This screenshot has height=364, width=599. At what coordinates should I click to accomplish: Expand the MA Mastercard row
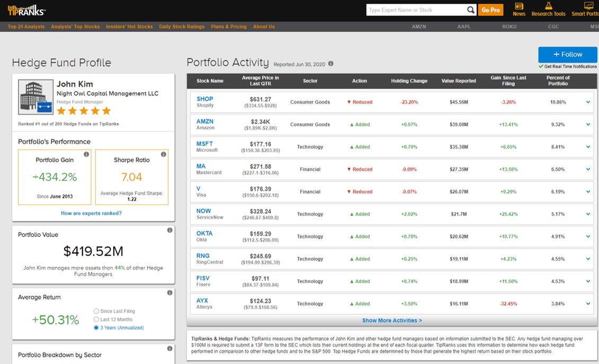pyautogui.click(x=588, y=169)
